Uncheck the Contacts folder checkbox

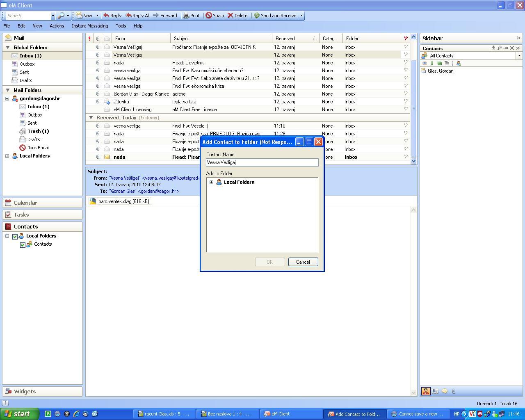23,244
